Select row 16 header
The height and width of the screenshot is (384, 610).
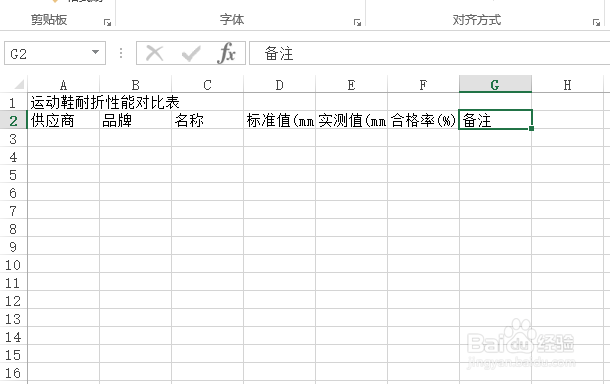coord(13,373)
